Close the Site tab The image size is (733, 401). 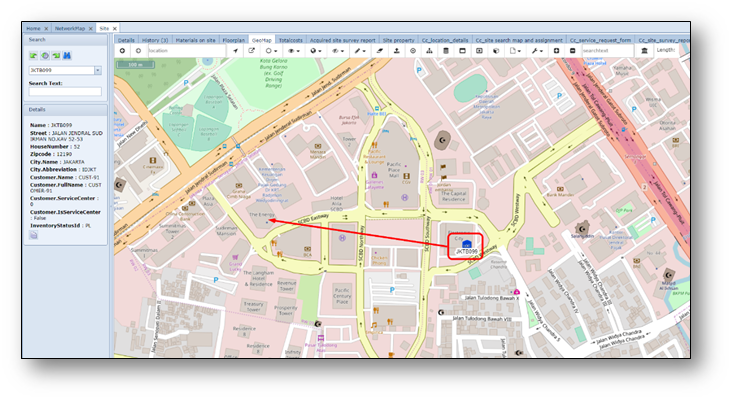[115, 29]
